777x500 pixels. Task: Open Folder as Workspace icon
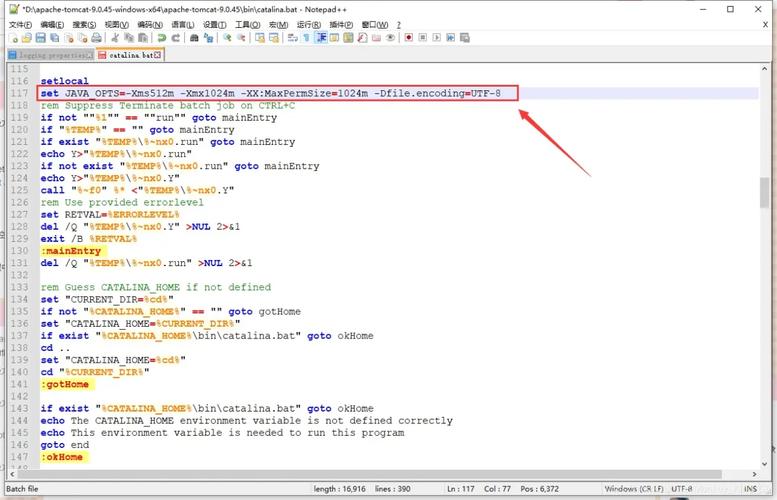376,38
